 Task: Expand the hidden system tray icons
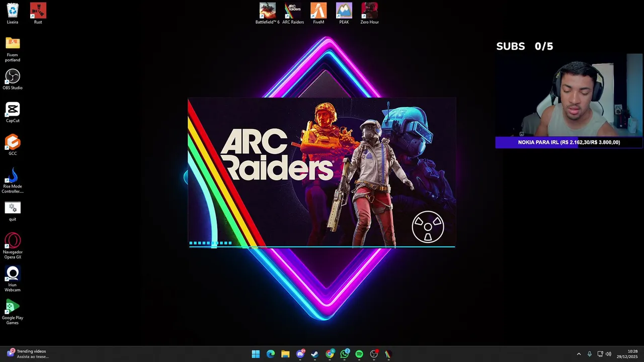tap(579, 354)
